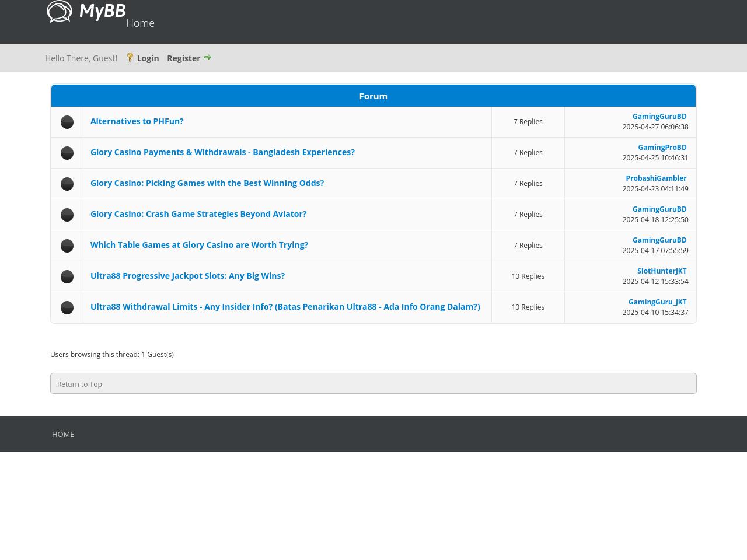Click '7 Replies' on Payments & Withdrawals row

point(528,153)
